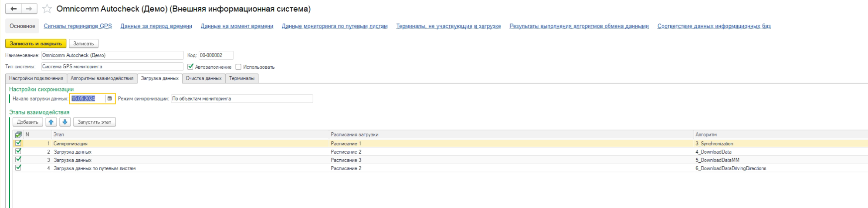Open the calendar picker for the data loading start date
Screen dimensions: 868x208
point(109,99)
